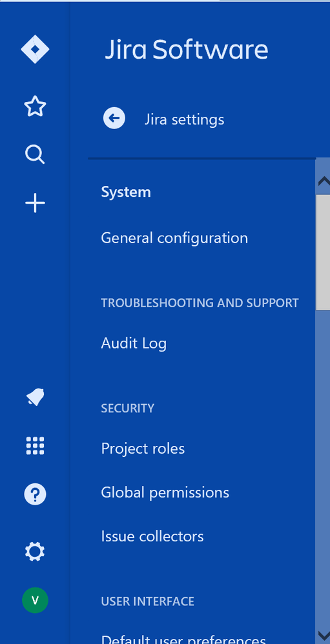Open search with the magnifier icon

pos(35,155)
